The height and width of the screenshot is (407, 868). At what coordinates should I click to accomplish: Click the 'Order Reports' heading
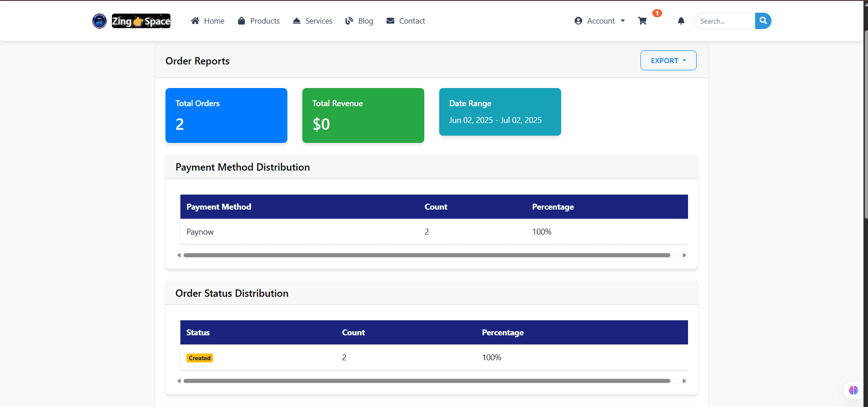[x=197, y=61]
